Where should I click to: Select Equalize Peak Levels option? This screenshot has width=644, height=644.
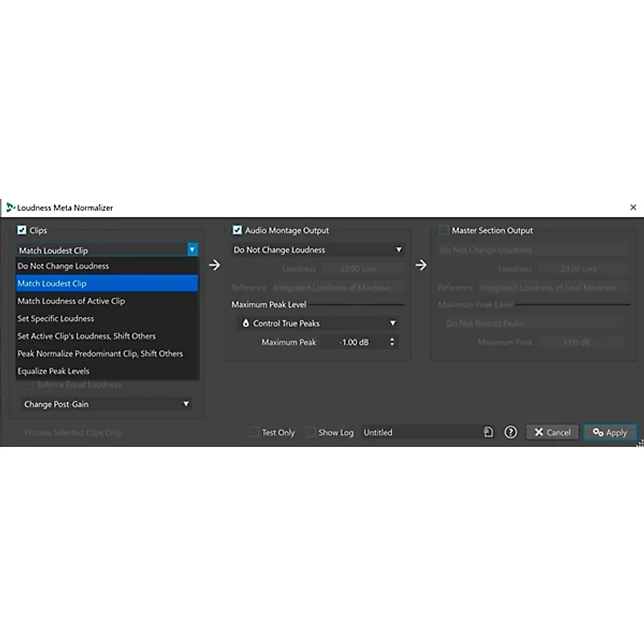53,371
